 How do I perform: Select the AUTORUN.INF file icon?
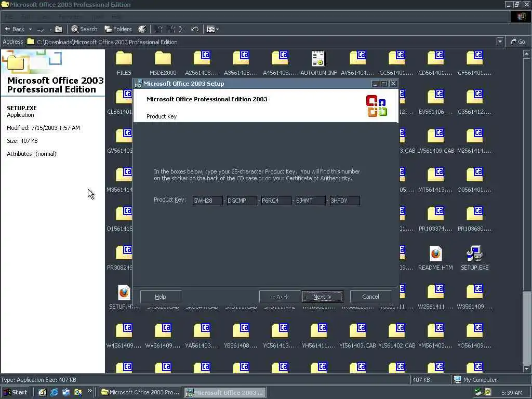tap(318, 58)
